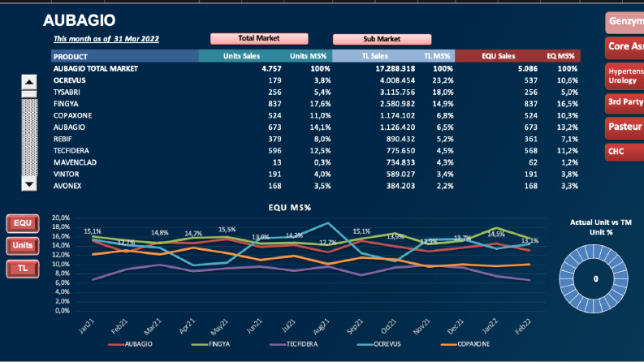Viewport: 644px width, 362px height.
Task: Click the Actual Unit vs TM Unit % title
Action: coord(600,227)
